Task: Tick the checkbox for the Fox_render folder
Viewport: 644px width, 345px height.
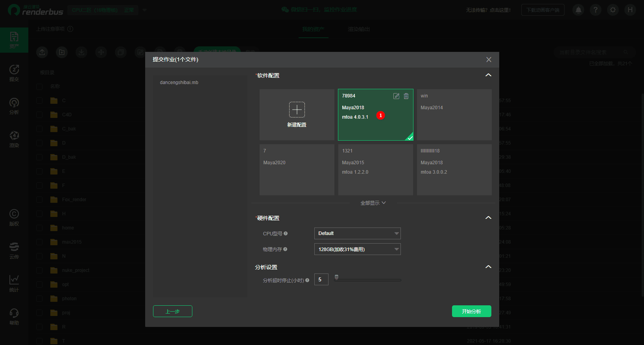Action: pyautogui.click(x=39, y=200)
